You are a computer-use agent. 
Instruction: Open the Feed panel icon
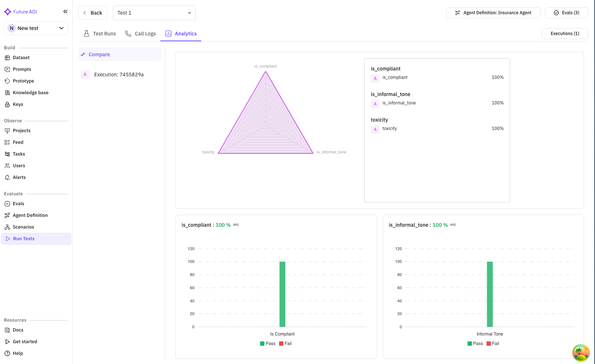(x=8, y=142)
